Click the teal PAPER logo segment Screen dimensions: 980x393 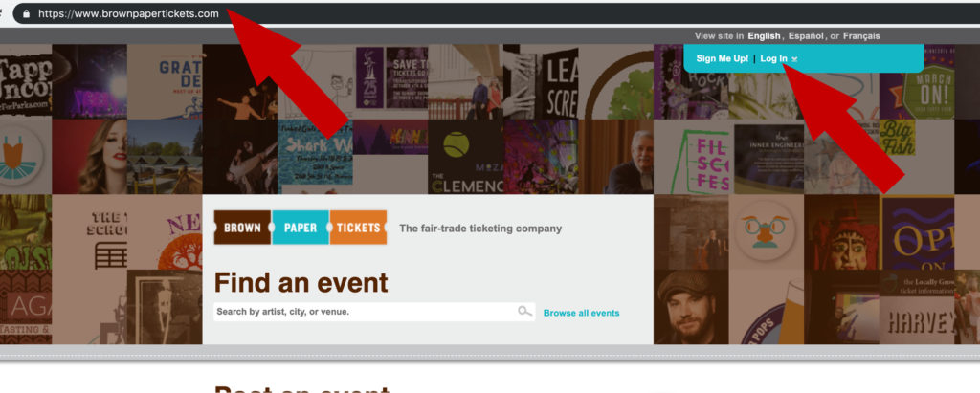[301, 228]
